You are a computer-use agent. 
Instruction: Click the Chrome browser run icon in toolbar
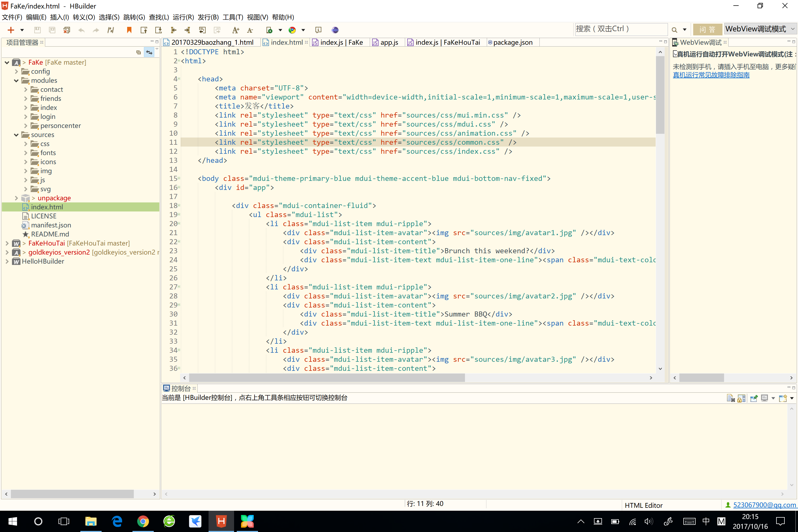click(x=292, y=30)
